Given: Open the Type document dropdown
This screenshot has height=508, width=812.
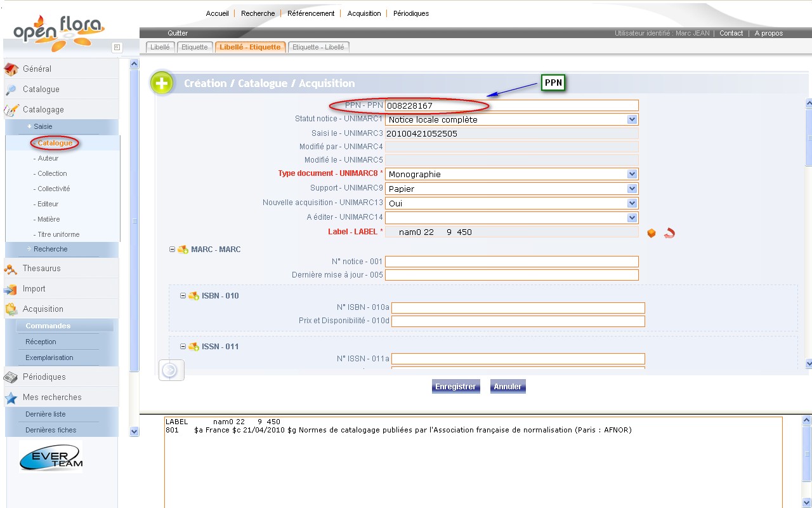Looking at the screenshot, I should [631, 174].
